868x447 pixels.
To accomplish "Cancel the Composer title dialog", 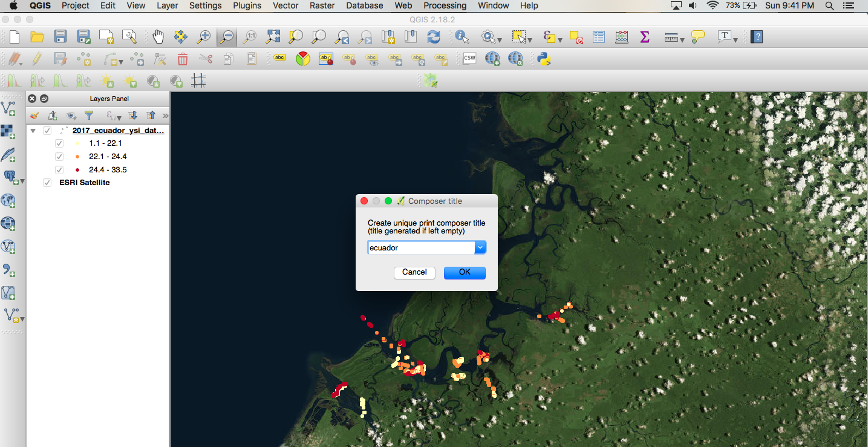I will [414, 272].
